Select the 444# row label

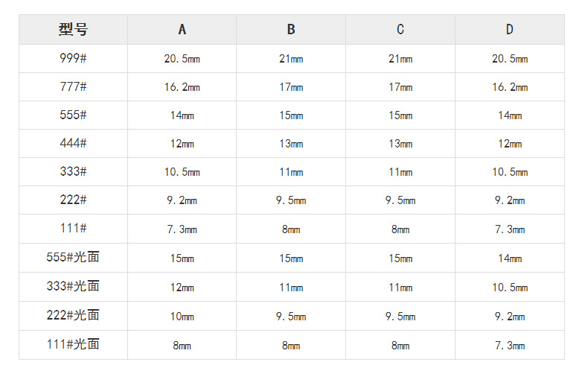73,143
